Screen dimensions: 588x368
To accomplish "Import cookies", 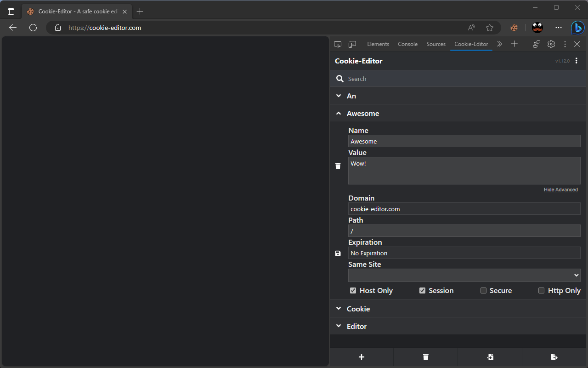I will [x=490, y=357].
